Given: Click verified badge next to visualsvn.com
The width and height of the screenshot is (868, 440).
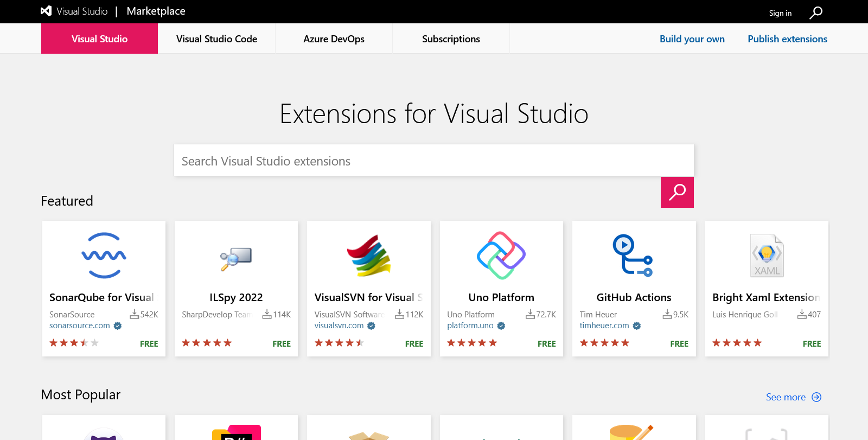Looking at the screenshot, I should (x=371, y=326).
